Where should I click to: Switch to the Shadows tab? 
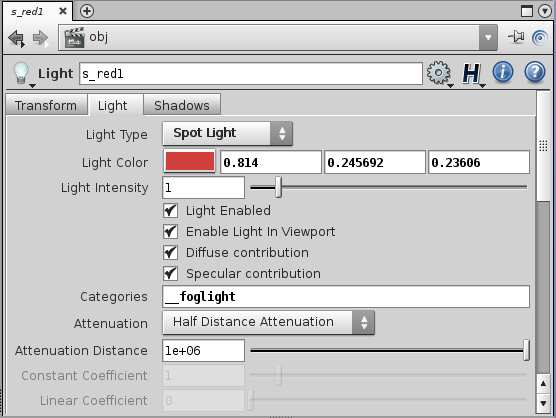[x=182, y=105]
